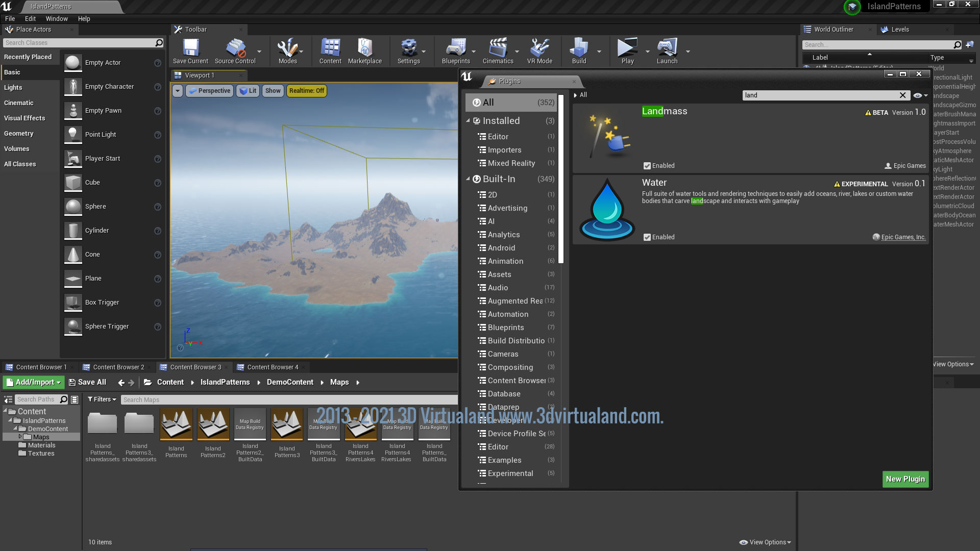Open plugin view eye options
The height and width of the screenshot is (551, 980).
pos(921,95)
